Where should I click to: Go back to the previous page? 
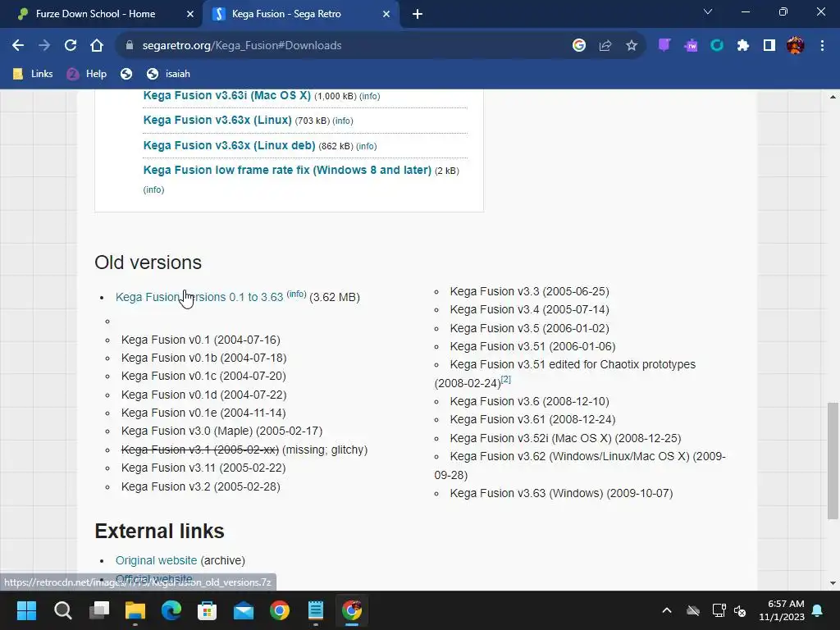[x=18, y=46]
